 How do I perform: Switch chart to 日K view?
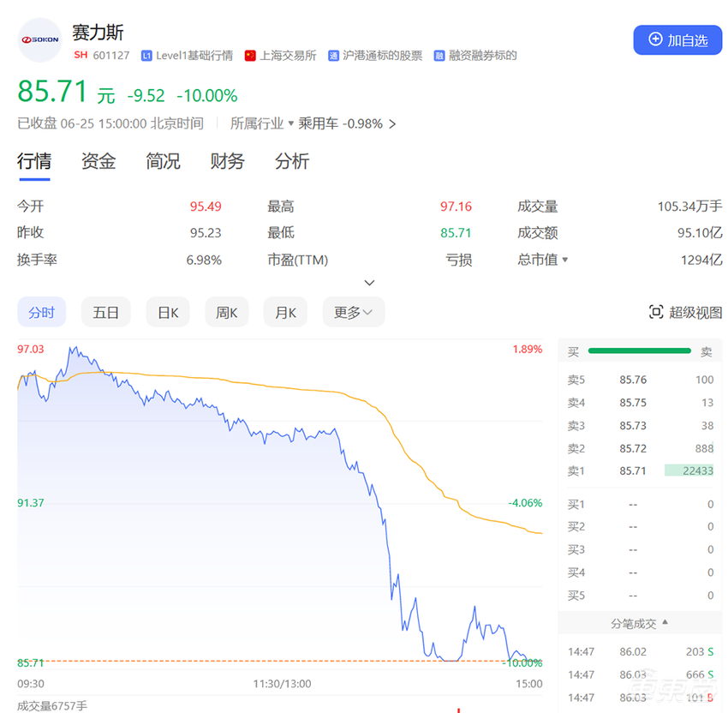click(168, 312)
